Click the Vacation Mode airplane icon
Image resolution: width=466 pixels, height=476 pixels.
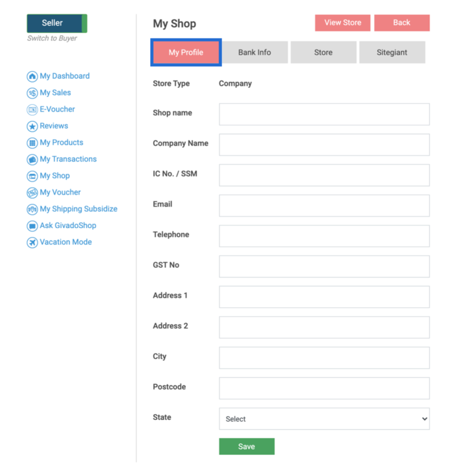[32, 243]
